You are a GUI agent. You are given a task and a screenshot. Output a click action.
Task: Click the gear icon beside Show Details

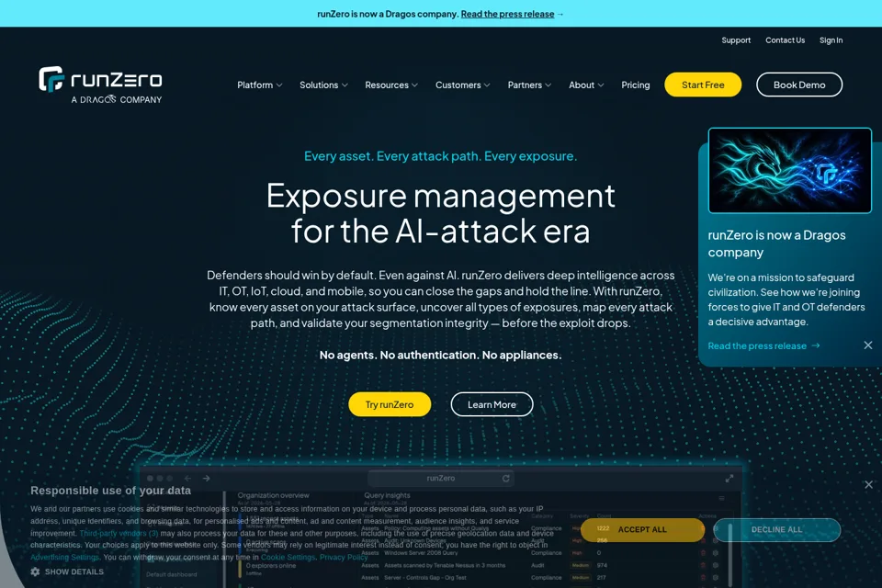pos(36,571)
